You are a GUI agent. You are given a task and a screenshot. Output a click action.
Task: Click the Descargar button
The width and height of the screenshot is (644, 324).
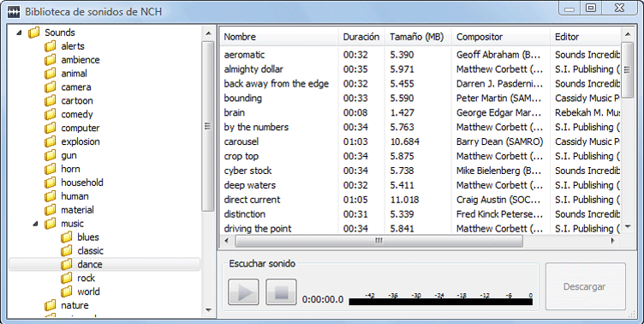(x=585, y=286)
